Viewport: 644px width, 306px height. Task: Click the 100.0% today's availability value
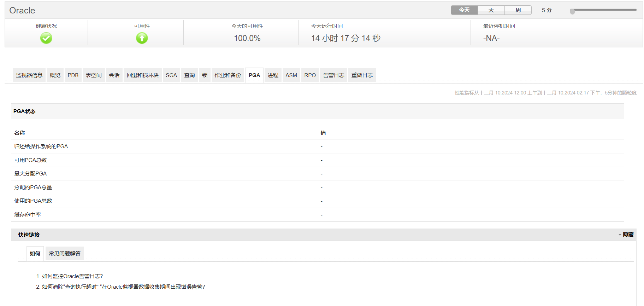247,38
